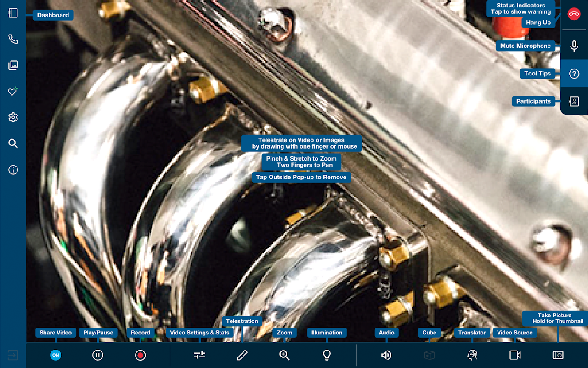Open the info icon in sidebar
Viewport: 588px width, 368px height.
click(13, 170)
